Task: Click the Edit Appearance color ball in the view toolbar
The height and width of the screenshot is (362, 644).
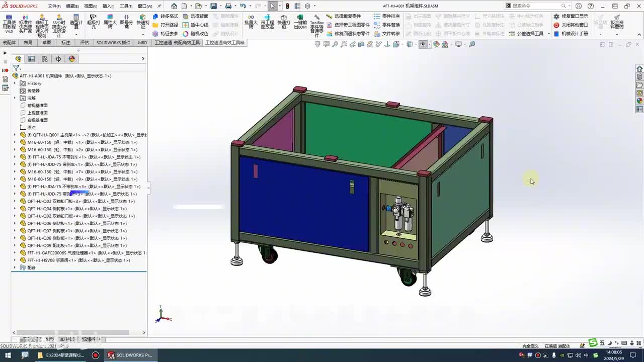Action: pyautogui.click(x=436, y=44)
